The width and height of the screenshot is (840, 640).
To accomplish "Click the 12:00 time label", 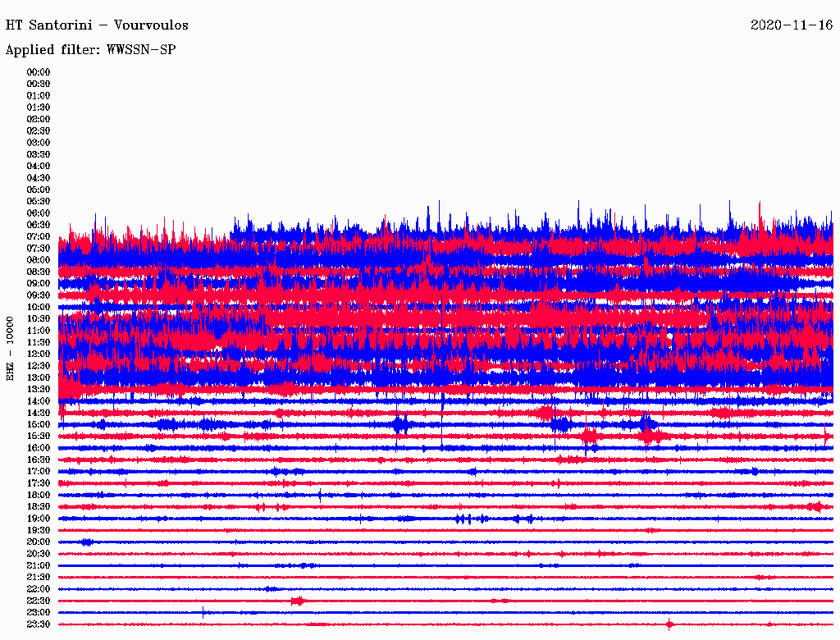I will (39, 354).
